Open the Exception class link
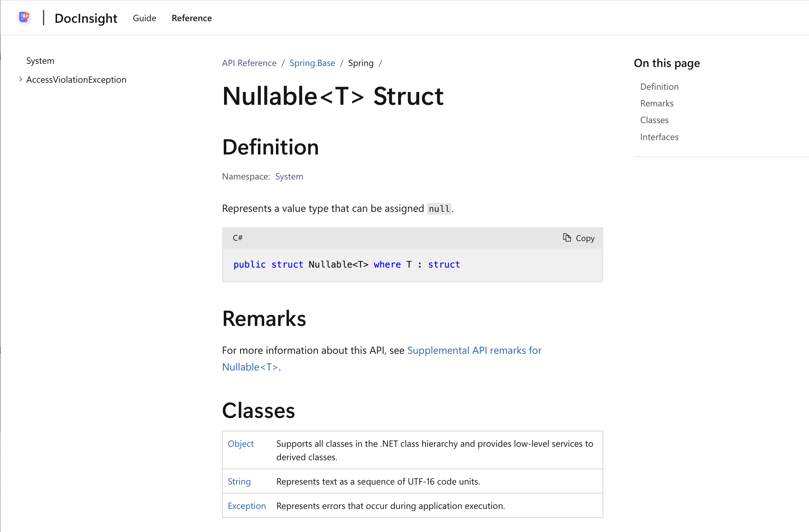The image size is (809, 532). tap(246, 506)
